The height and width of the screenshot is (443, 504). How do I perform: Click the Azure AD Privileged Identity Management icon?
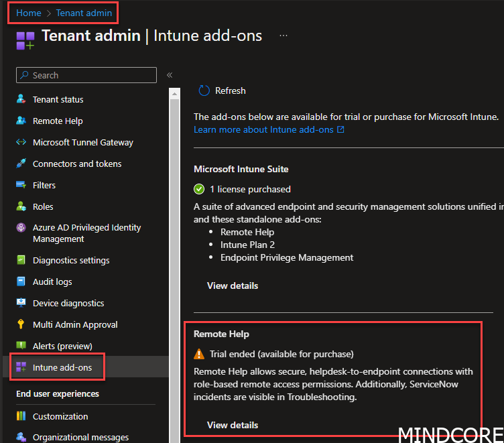click(x=21, y=228)
